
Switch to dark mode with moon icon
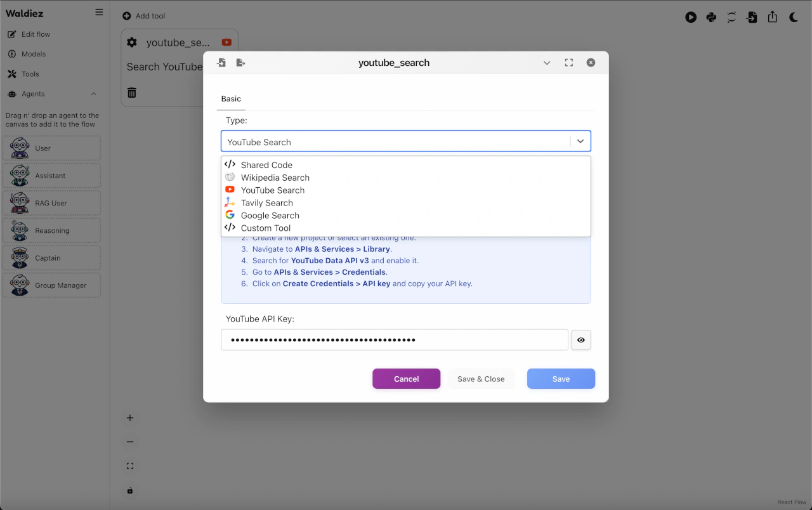point(794,17)
